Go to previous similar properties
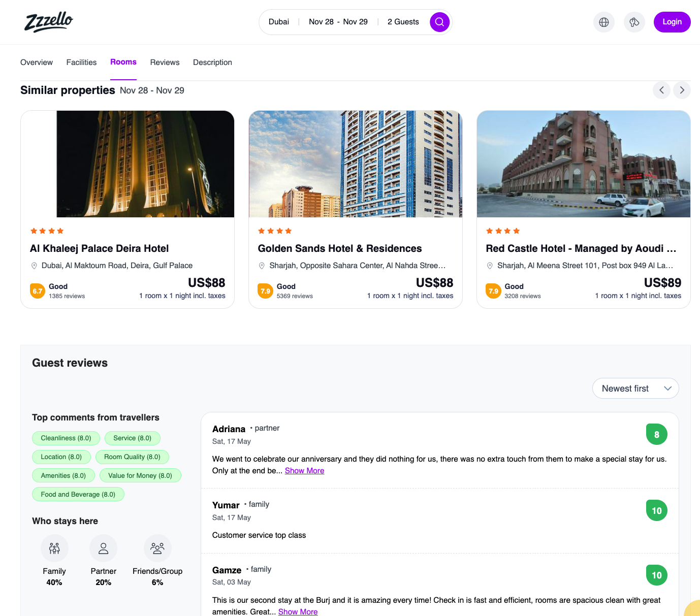The height and width of the screenshot is (616, 700). click(x=661, y=90)
